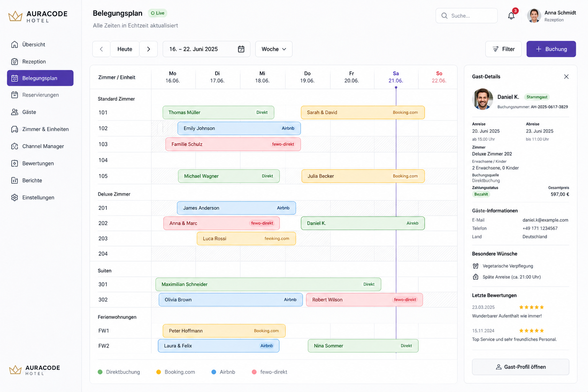Click the Berichte chart icon
Screen dimensions: 588x392
pos(15,180)
